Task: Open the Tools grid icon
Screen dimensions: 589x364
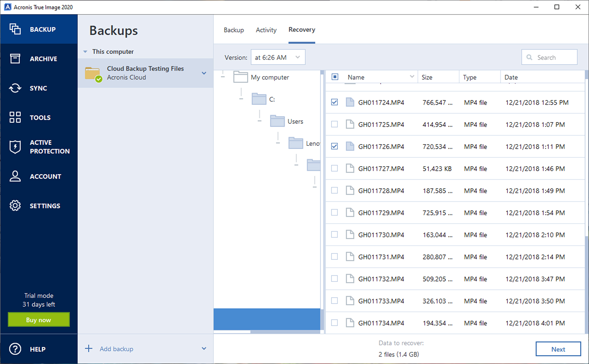Action: coord(15,117)
